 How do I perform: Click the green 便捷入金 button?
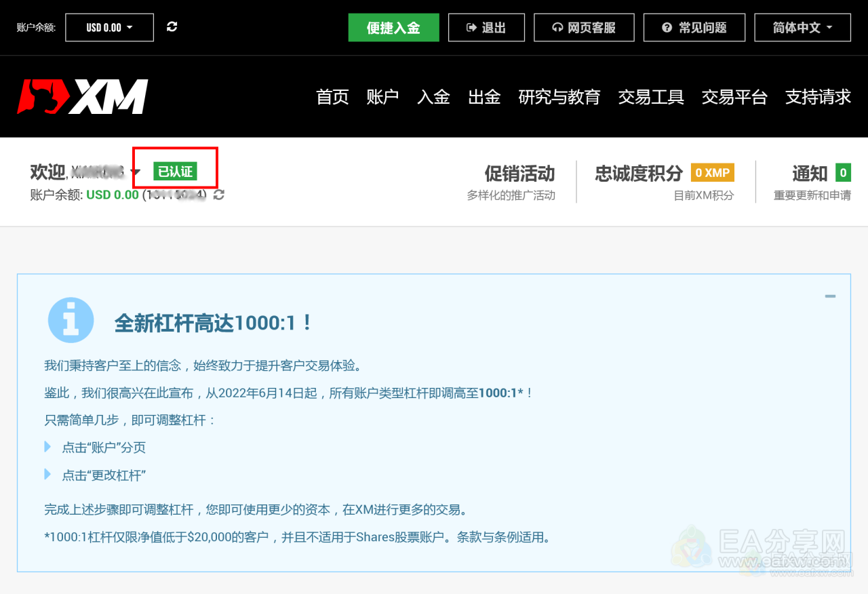click(x=394, y=28)
